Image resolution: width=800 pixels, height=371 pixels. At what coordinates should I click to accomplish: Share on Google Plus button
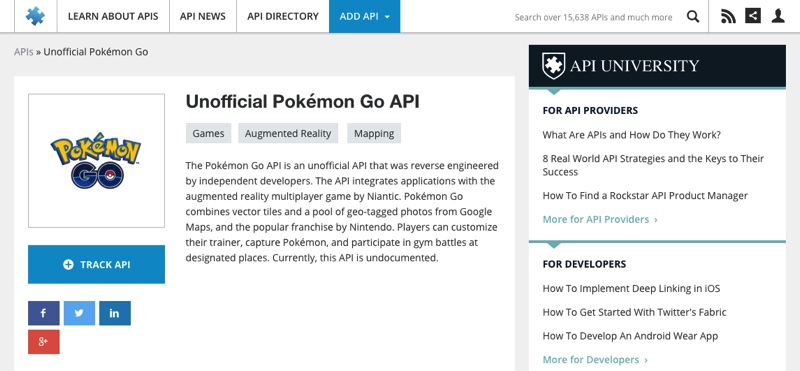tap(43, 341)
